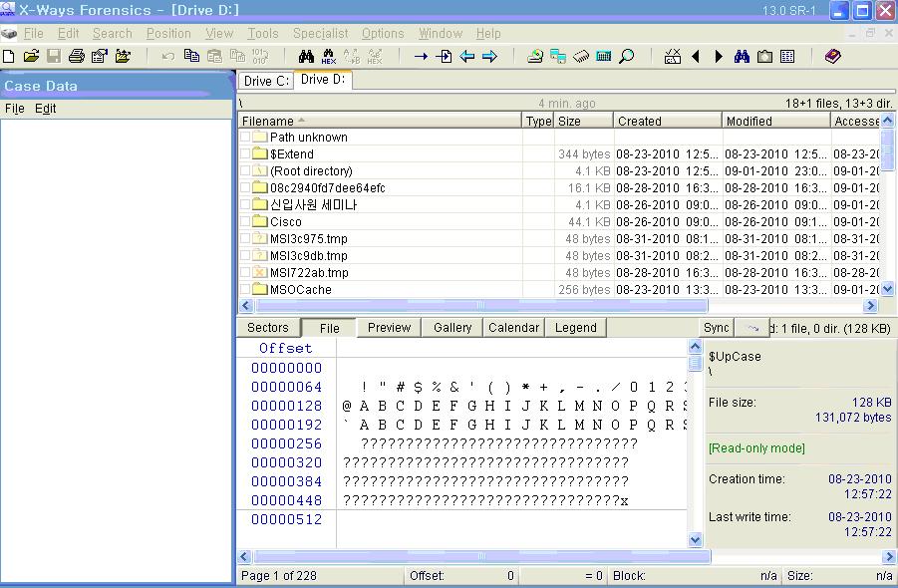Screen dimensions: 898x588
Task: Open the Case Data Edit menu
Action: pos(45,109)
